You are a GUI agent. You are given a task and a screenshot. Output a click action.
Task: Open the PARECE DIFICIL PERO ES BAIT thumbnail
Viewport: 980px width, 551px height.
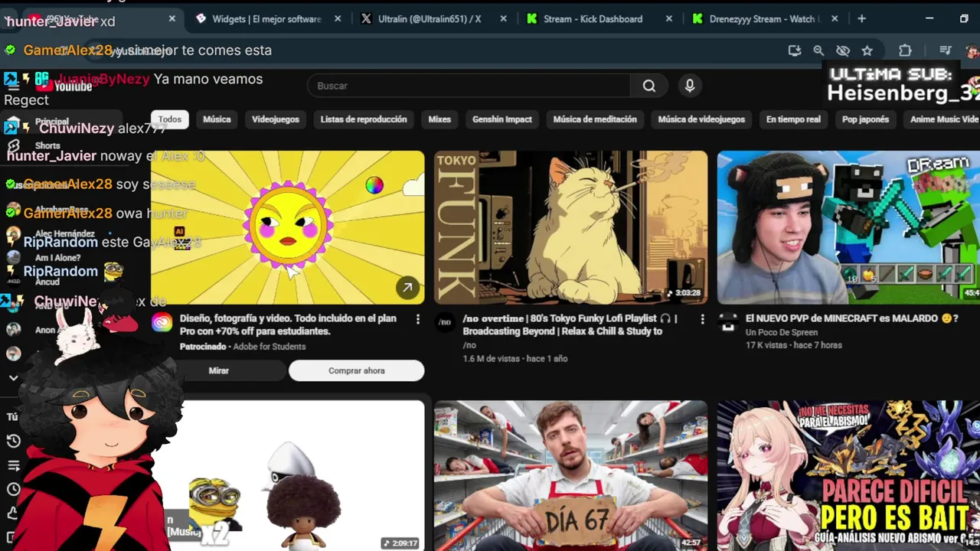pyautogui.click(x=848, y=475)
